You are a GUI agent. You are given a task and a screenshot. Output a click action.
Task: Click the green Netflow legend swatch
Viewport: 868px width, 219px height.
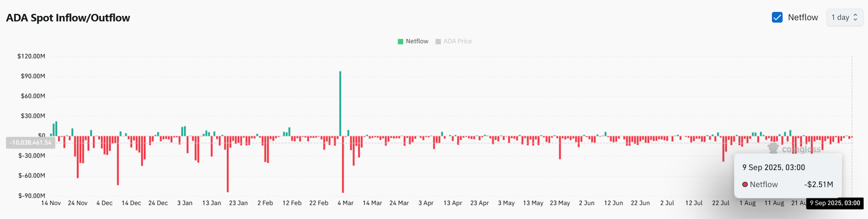(400, 41)
